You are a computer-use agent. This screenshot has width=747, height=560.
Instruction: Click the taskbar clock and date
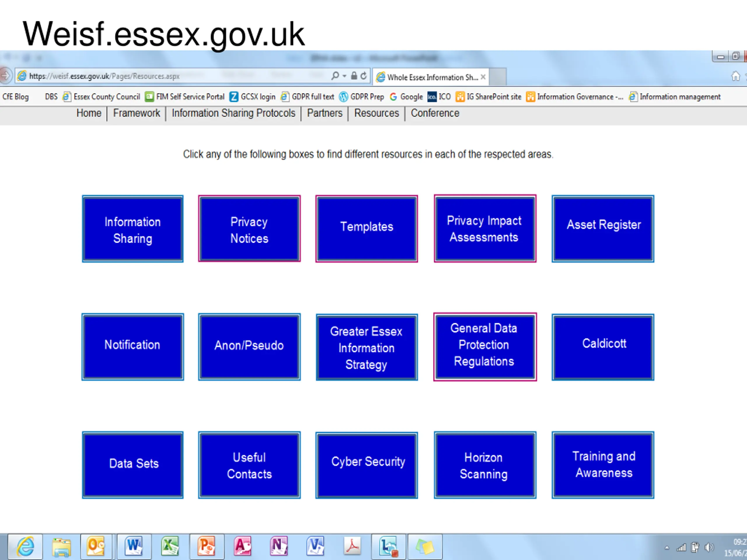coord(735,547)
